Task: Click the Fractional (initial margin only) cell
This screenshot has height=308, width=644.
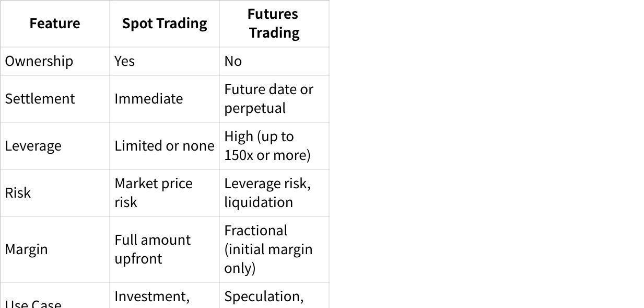Action: click(268, 249)
